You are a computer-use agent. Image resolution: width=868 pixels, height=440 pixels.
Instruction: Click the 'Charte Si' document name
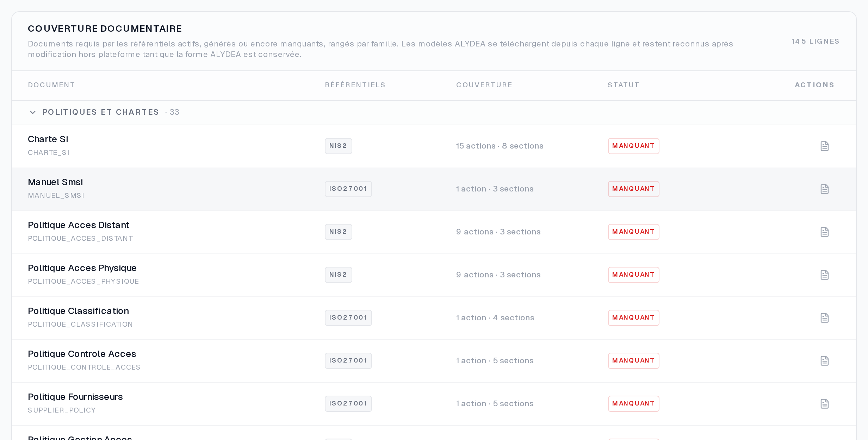click(x=48, y=139)
